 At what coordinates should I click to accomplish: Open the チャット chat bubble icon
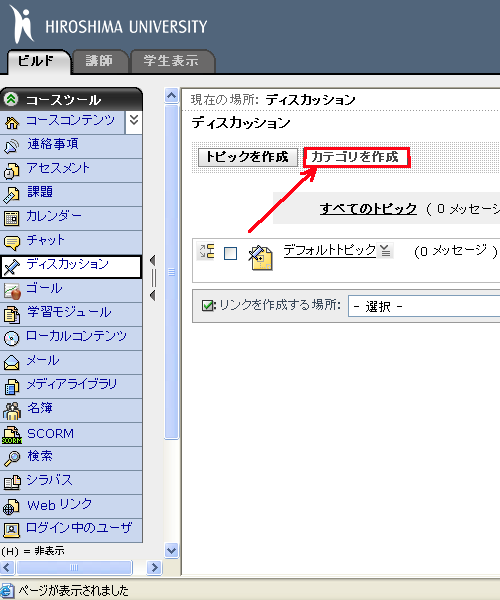point(11,243)
